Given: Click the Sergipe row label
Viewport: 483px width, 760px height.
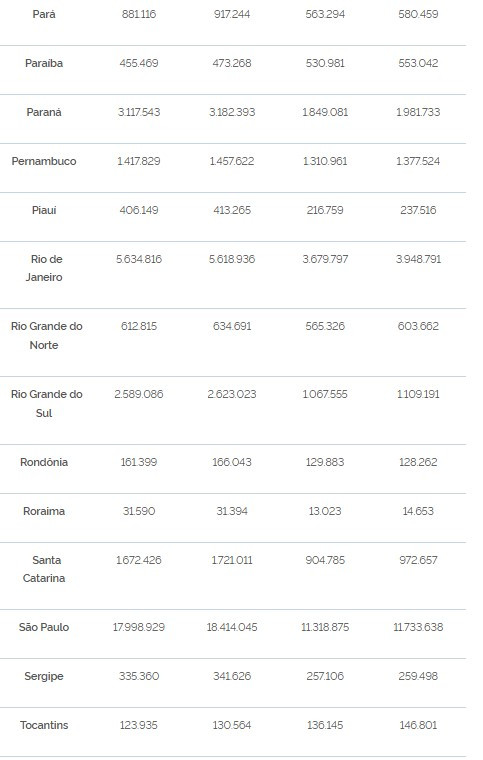Looking at the screenshot, I should [44, 676].
